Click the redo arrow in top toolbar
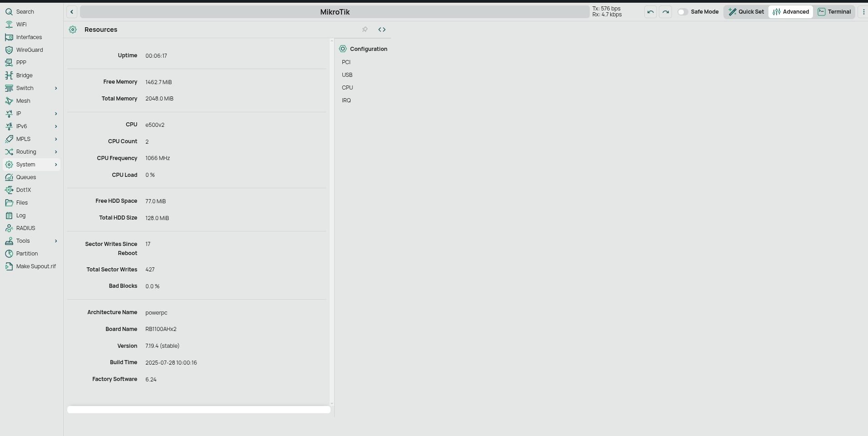 point(666,12)
